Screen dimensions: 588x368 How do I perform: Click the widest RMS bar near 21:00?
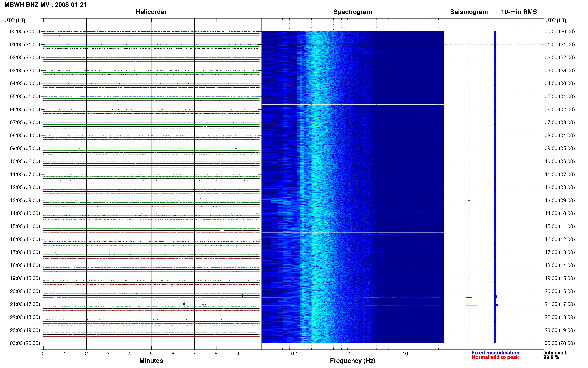496,305
